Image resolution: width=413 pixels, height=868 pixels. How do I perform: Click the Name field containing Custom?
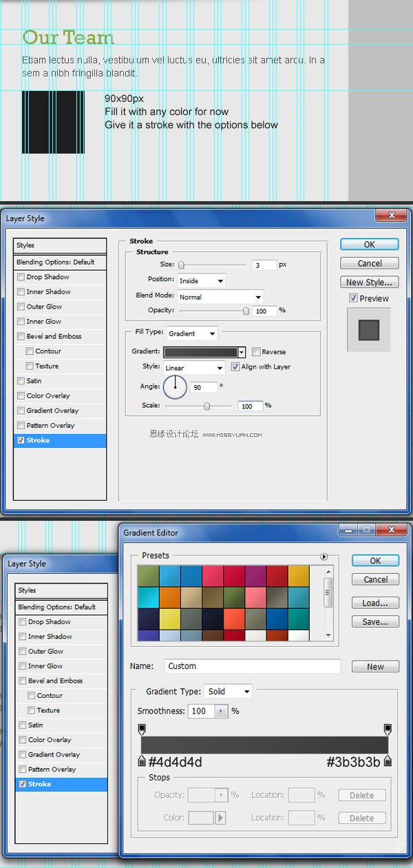[253, 666]
